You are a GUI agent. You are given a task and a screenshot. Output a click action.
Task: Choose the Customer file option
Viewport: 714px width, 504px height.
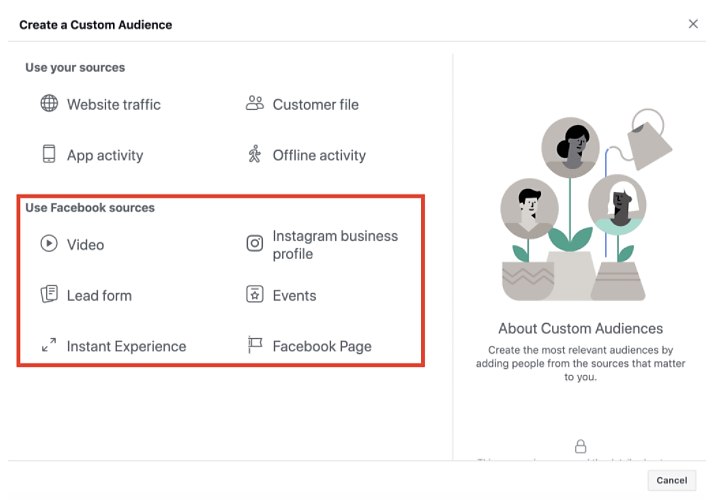point(302,104)
